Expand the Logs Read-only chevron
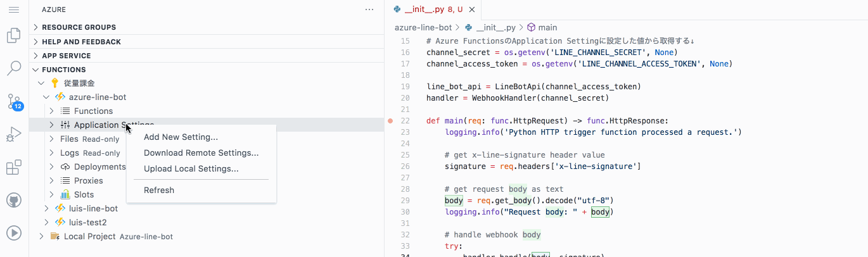 click(x=52, y=153)
